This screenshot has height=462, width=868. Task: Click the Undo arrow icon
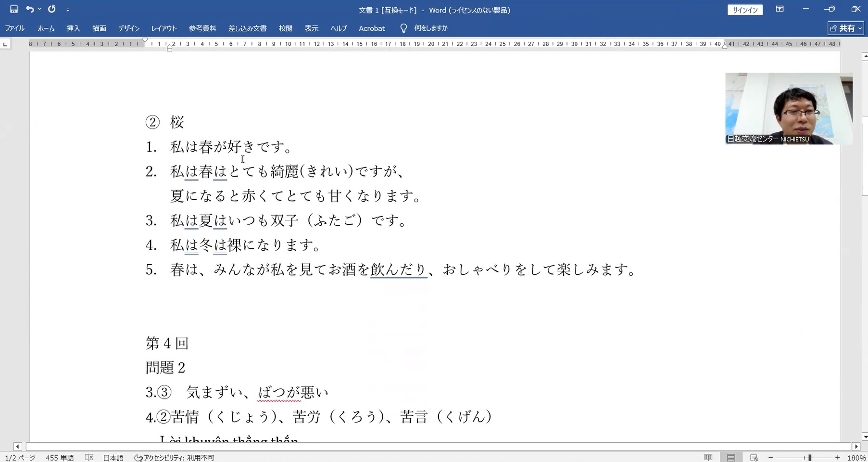pos(30,9)
